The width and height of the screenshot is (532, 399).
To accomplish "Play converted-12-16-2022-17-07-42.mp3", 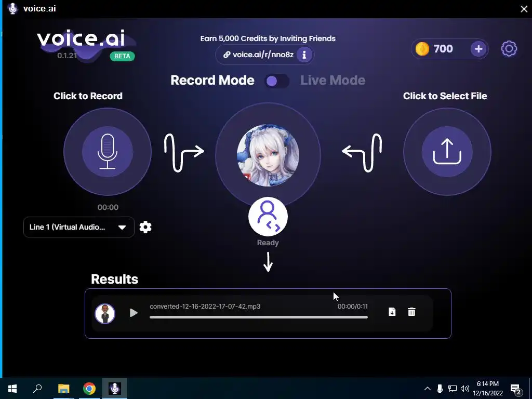I will (134, 313).
